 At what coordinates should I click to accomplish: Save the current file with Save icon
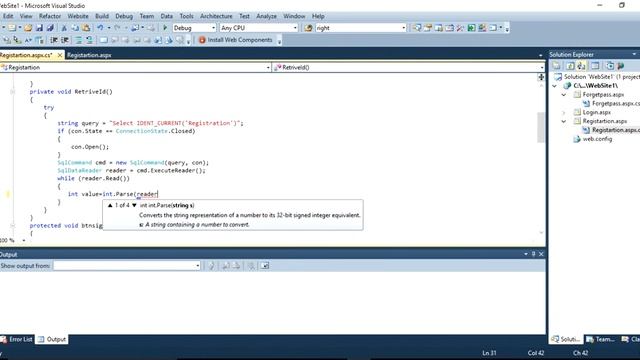coord(39,28)
